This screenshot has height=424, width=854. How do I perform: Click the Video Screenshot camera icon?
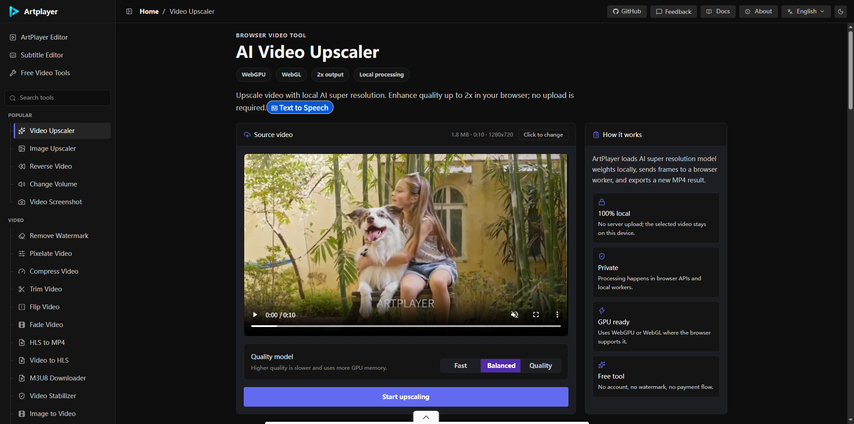pos(22,202)
